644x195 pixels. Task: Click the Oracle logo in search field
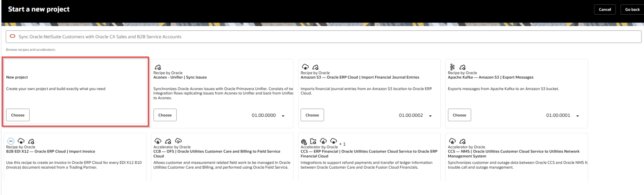[x=13, y=36]
